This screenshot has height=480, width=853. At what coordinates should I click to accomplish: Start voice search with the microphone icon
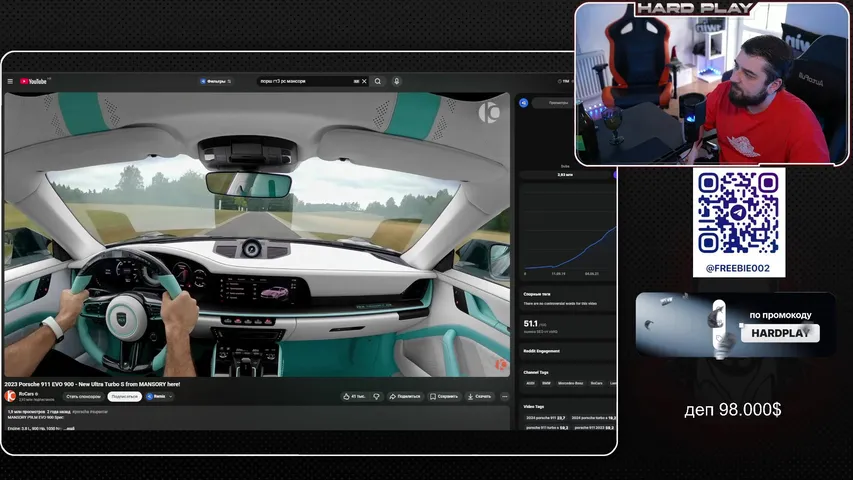tap(397, 81)
